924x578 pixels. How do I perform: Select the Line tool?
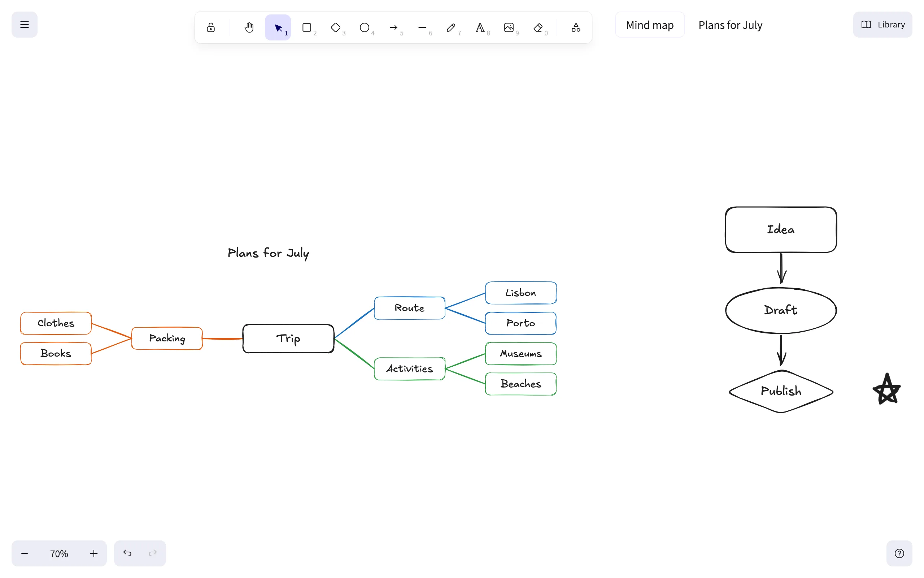pyautogui.click(x=422, y=27)
